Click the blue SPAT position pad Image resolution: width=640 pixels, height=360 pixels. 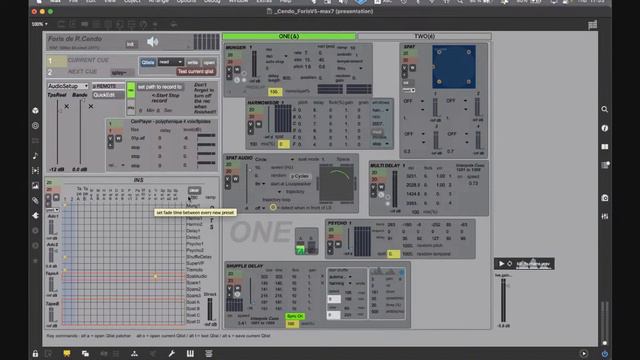pos(453,67)
